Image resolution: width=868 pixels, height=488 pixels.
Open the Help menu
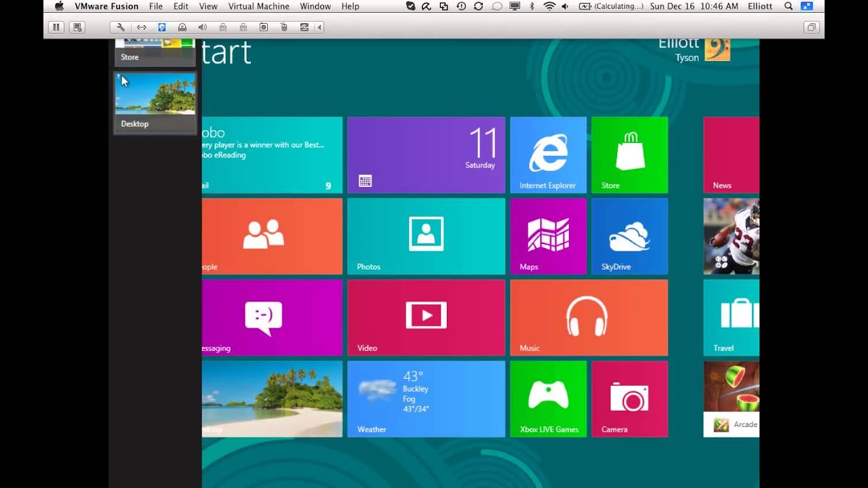point(351,6)
